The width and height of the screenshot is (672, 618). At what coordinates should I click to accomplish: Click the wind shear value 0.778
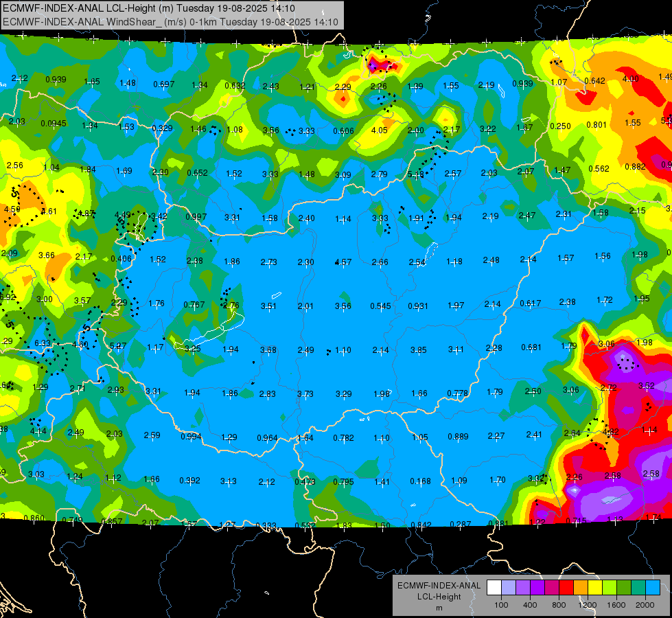point(458,393)
